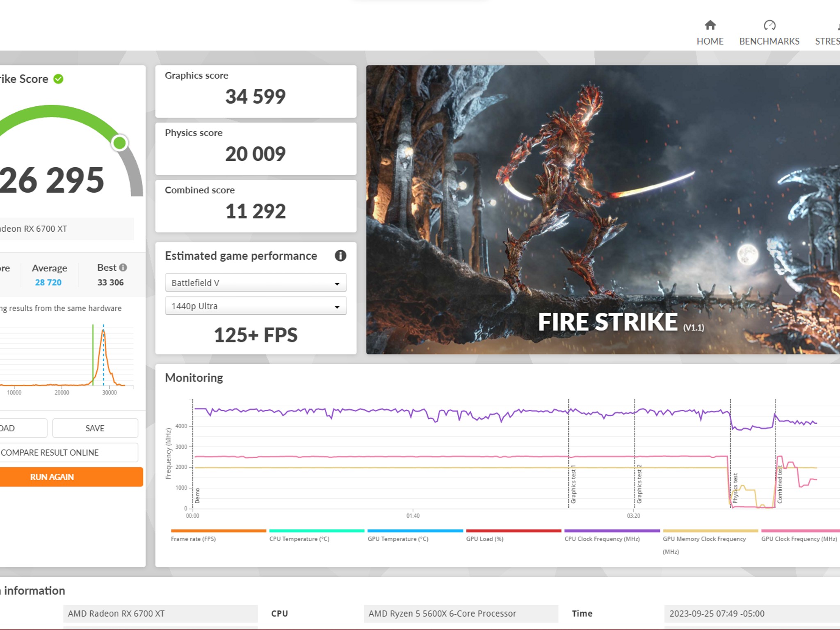The image size is (840, 630).
Task: Open the Battlefield V game dropdown
Action: pos(256,283)
